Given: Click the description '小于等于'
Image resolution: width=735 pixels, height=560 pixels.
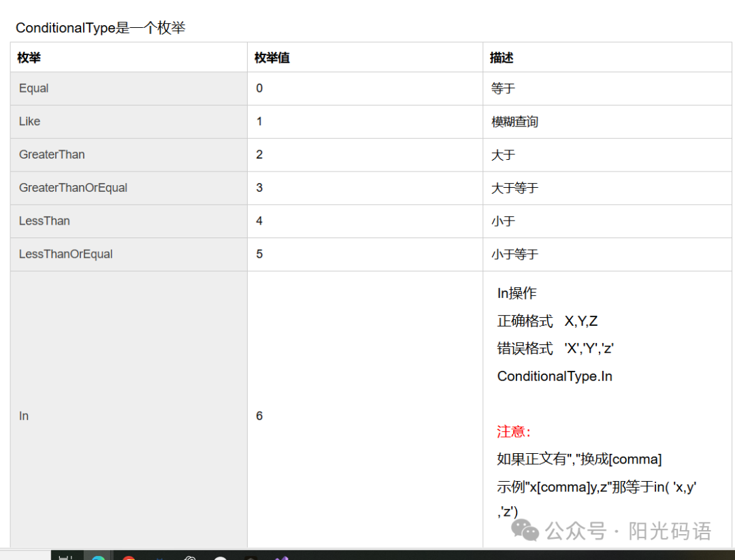Looking at the screenshot, I should [x=514, y=254].
